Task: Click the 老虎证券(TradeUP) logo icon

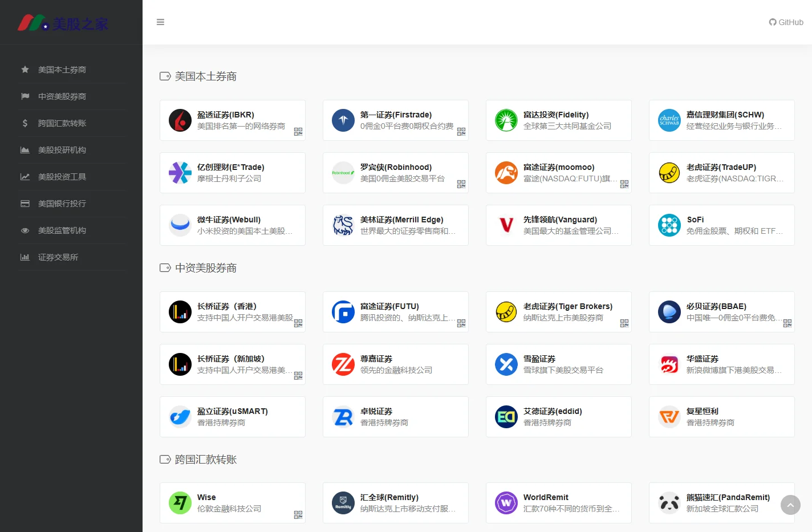Action: pos(669,173)
